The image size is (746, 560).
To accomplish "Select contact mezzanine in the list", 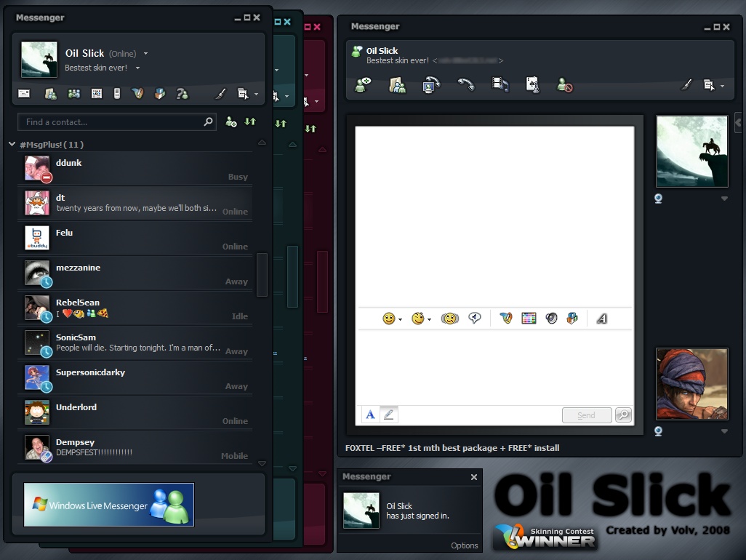I will [135, 273].
